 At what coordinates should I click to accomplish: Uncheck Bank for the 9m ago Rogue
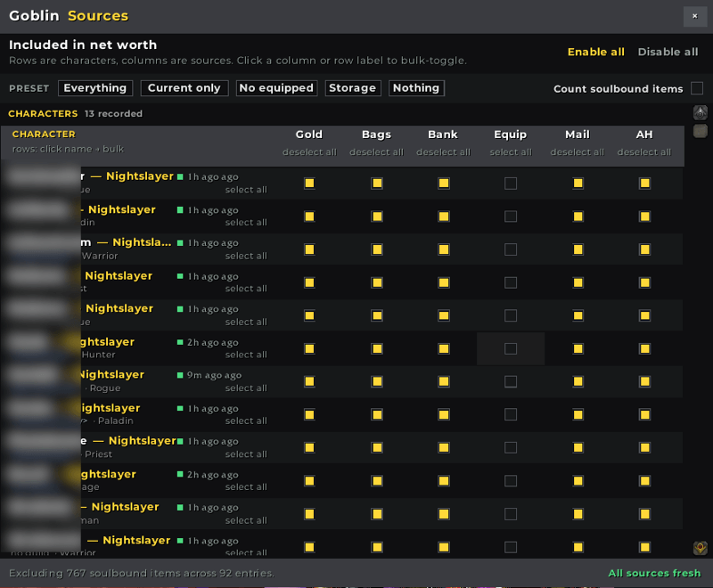click(444, 381)
